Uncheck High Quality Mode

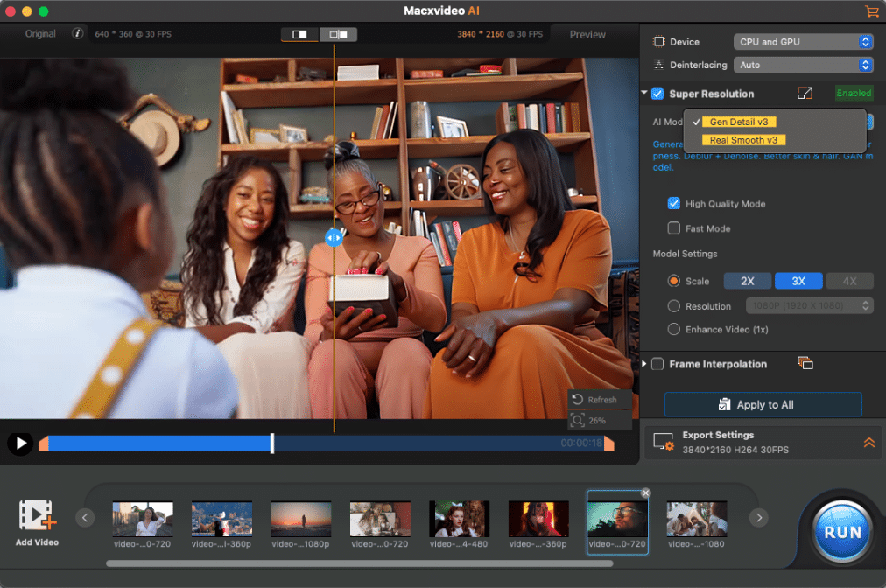point(673,203)
